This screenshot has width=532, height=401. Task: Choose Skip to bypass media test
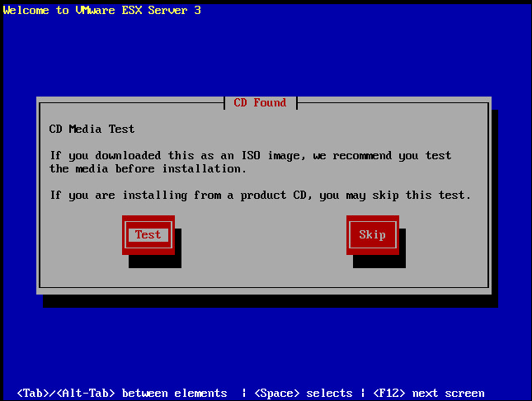tap(373, 235)
